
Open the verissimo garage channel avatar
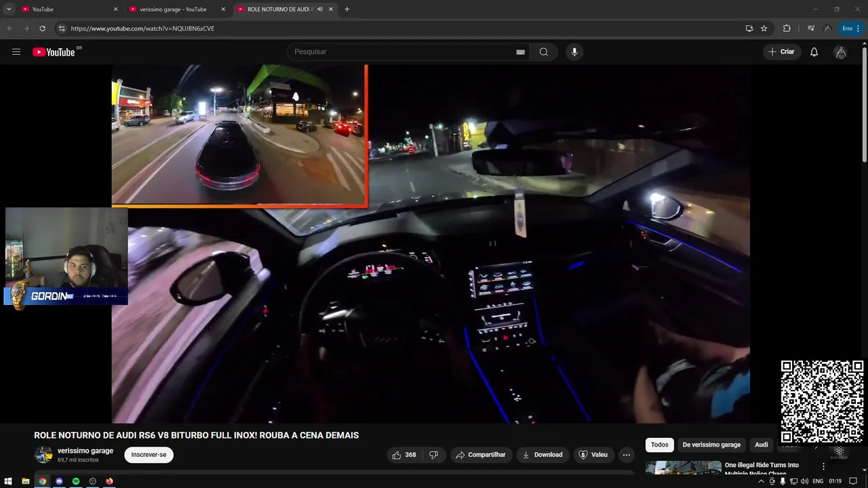[x=43, y=455]
